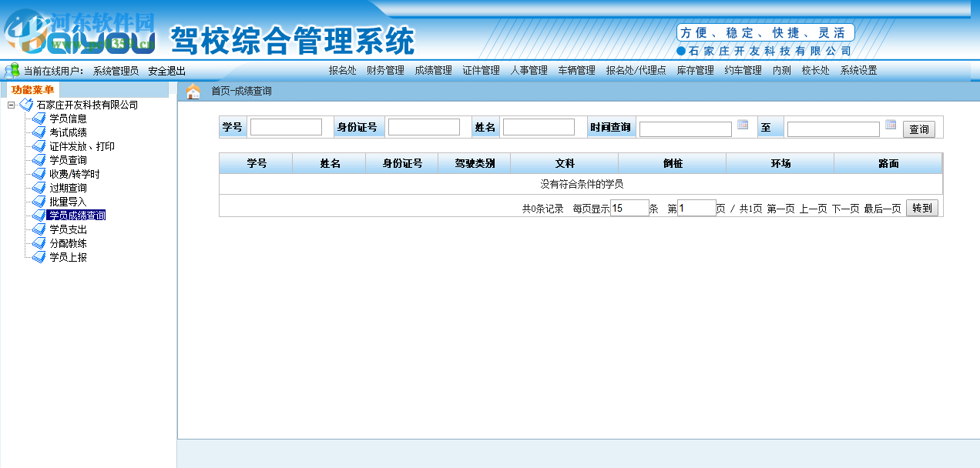
Task: Open the calendar picker after the 至 field
Action: pos(891,123)
